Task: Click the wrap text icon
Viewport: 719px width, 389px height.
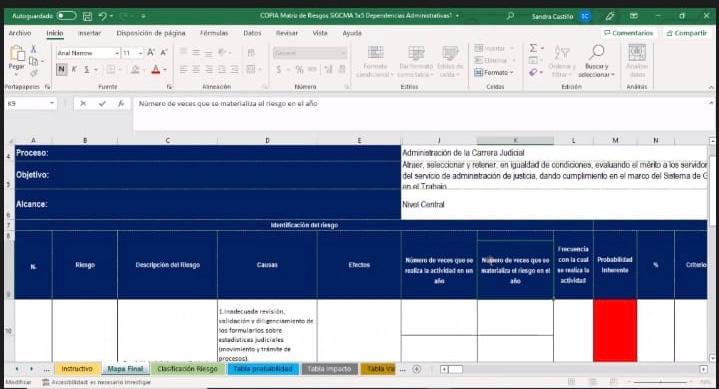Action: 251,53
